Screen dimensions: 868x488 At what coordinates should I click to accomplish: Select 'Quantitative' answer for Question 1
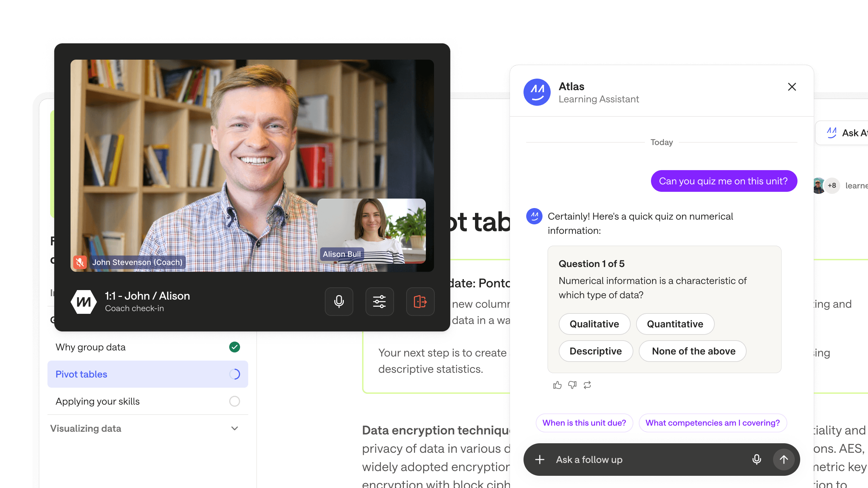pos(675,324)
